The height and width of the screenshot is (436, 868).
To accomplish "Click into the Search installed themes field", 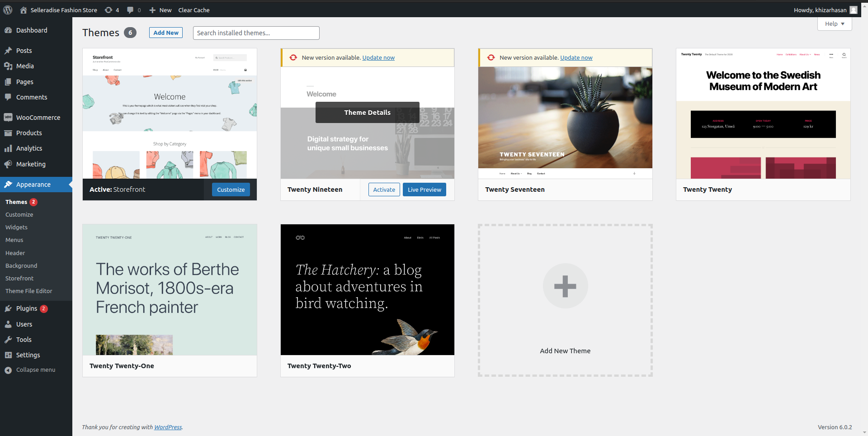I will coord(256,33).
